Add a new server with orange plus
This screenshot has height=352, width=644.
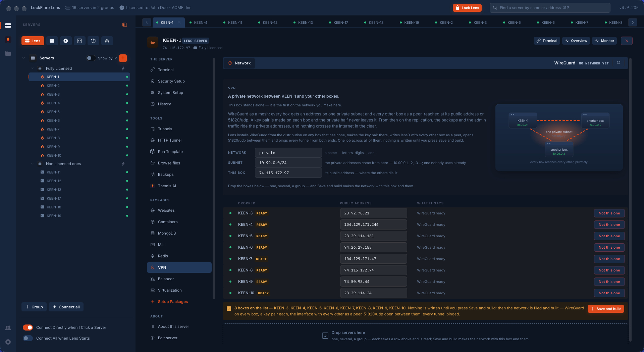pyautogui.click(x=123, y=58)
